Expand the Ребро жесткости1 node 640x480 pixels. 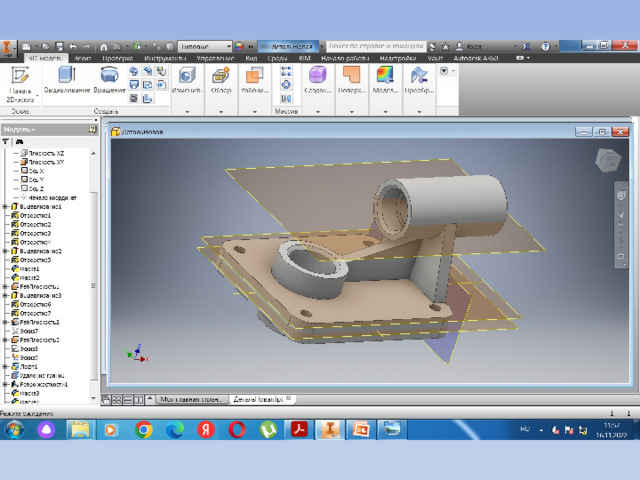pyautogui.click(x=5, y=384)
